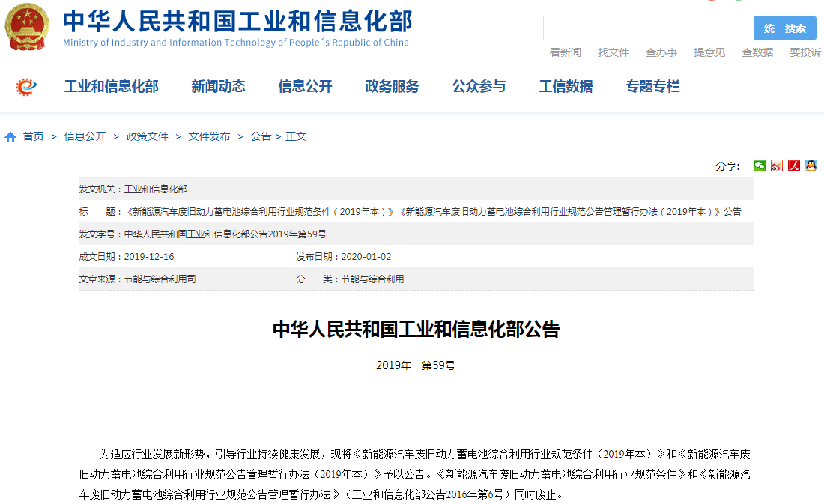Screen dimensions: 824x504
Task: Click 分类：节能与综合利用 text
Action: click(350, 279)
